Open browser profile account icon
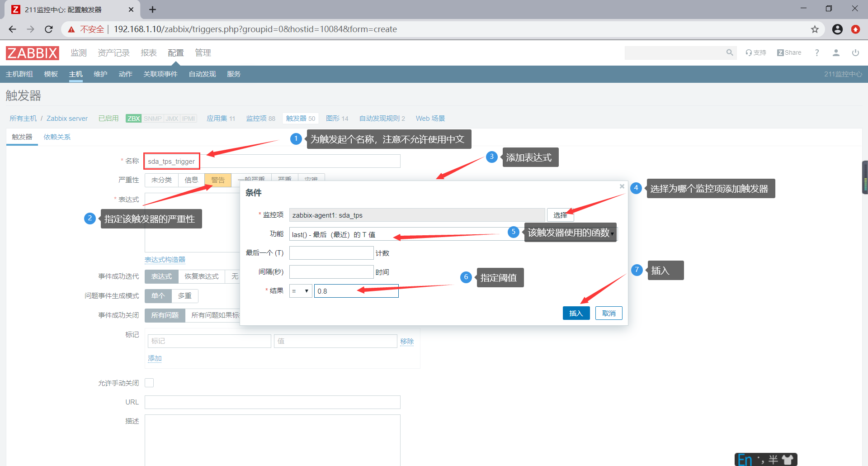Screen dimensions: 868x466 tap(837, 29)
